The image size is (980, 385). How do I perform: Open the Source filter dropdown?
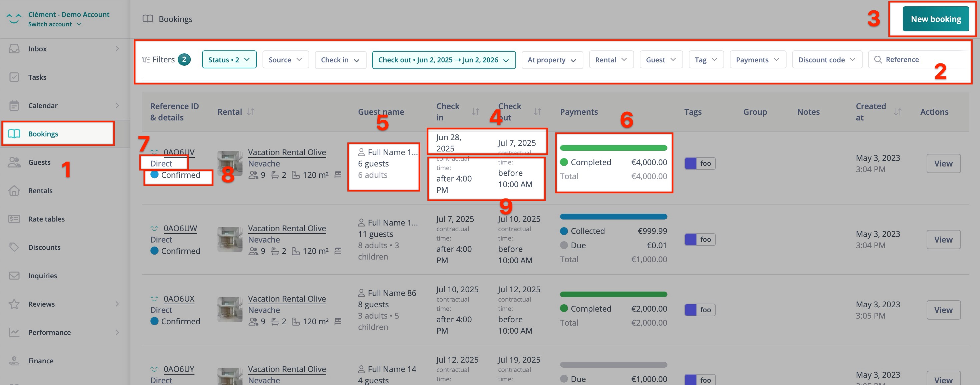click(285, 60)
